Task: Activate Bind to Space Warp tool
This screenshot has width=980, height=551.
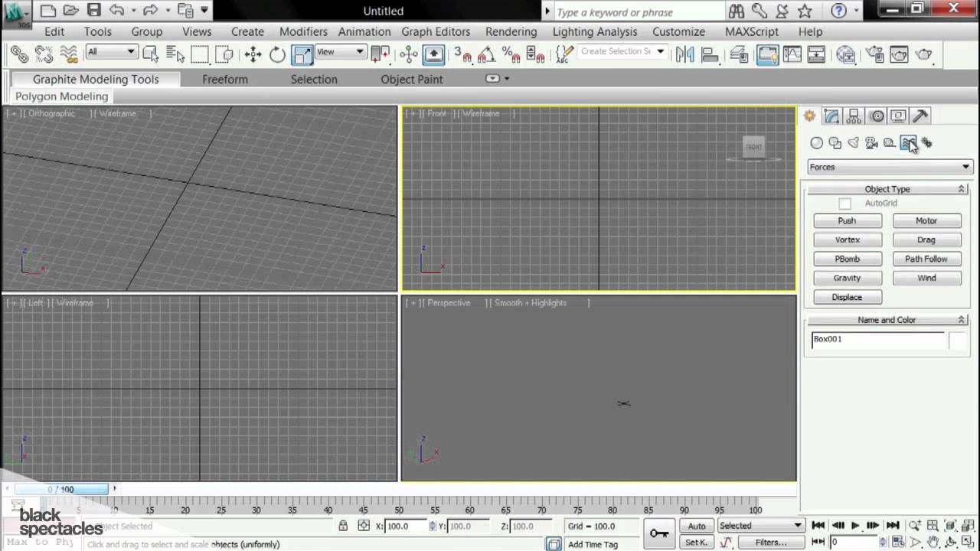Action: pos(69,54)
